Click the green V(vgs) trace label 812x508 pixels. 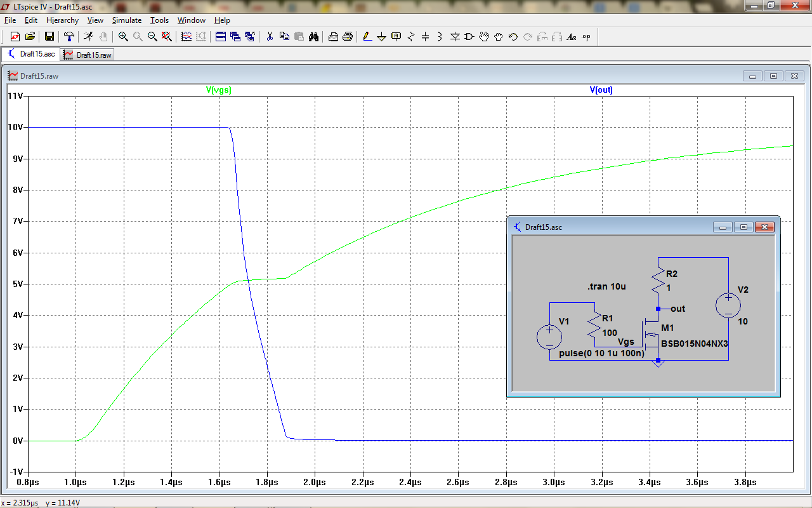[x=219, y=90]
